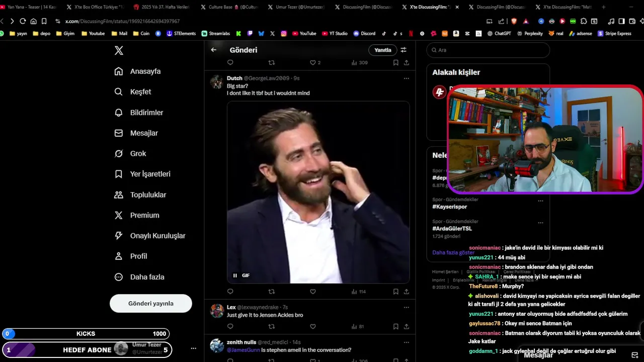Click the Ara search field

(x=488, y=50)
